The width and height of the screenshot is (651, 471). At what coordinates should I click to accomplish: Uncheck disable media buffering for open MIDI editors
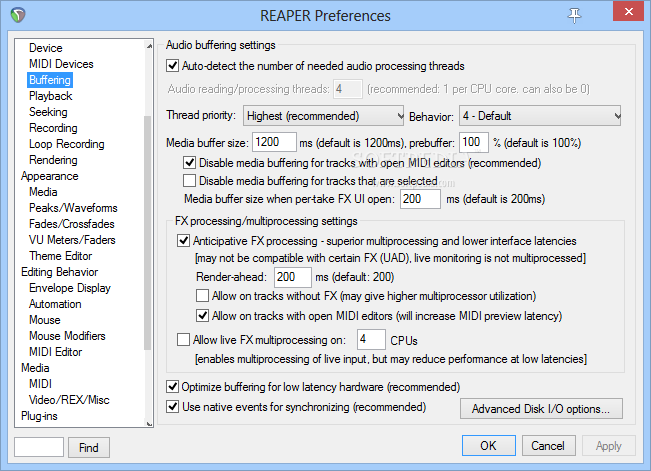click(190, 162)
